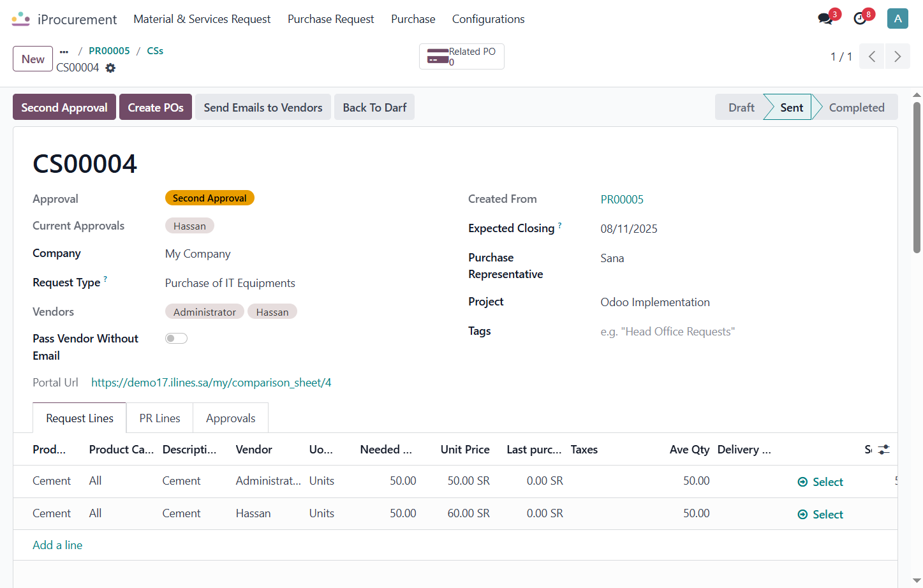This screenshot has height=588, width=923.
Task: Select the Hassan vendor line
Action: point(820,515)
